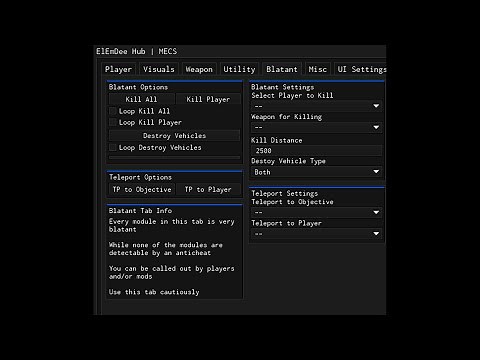This screenshot has height=360, width=480.
Task: Open the Misc tab
Action: (317, 69)
